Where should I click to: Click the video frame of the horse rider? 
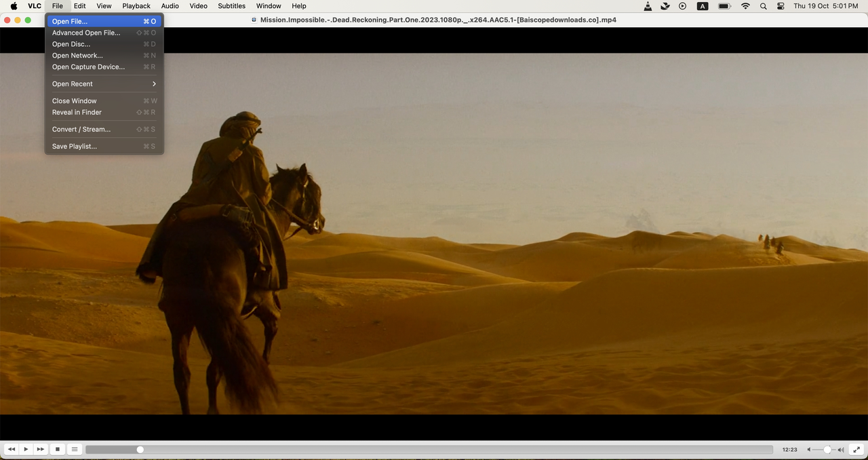point(434,234)
